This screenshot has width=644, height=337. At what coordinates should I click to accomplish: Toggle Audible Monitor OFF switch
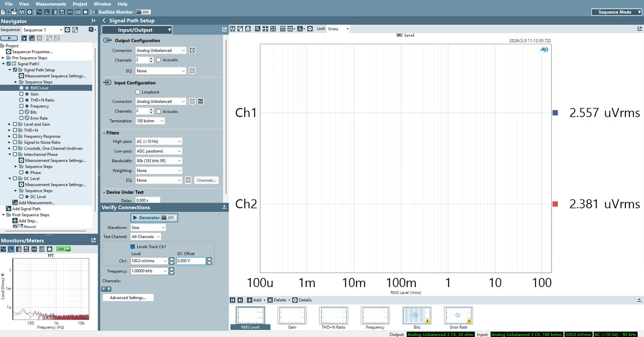pos(143,12)
